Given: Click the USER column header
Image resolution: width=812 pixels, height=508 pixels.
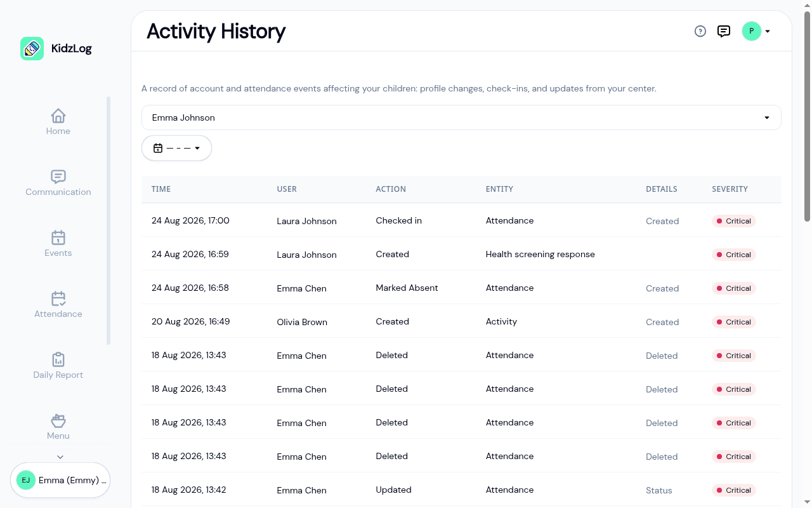Looking at the screenshot, I should point(287,189).
